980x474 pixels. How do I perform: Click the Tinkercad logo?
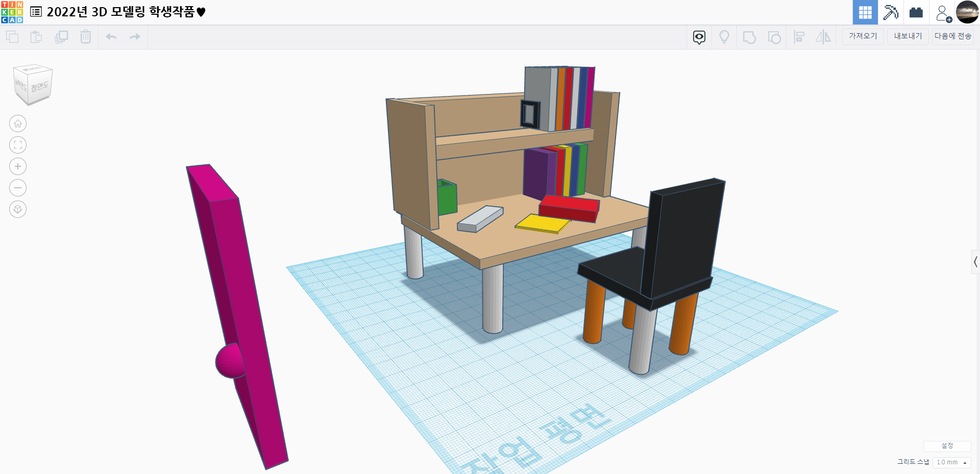tap(12, 12)
